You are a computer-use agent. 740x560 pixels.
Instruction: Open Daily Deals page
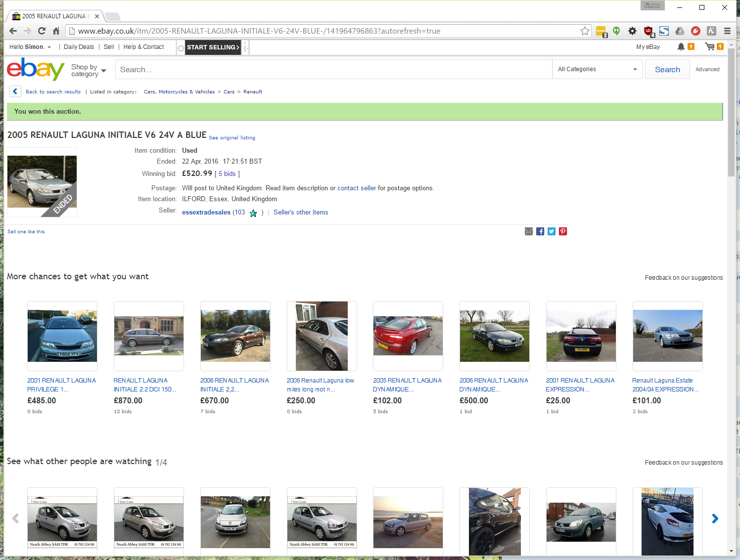(79, 47)
